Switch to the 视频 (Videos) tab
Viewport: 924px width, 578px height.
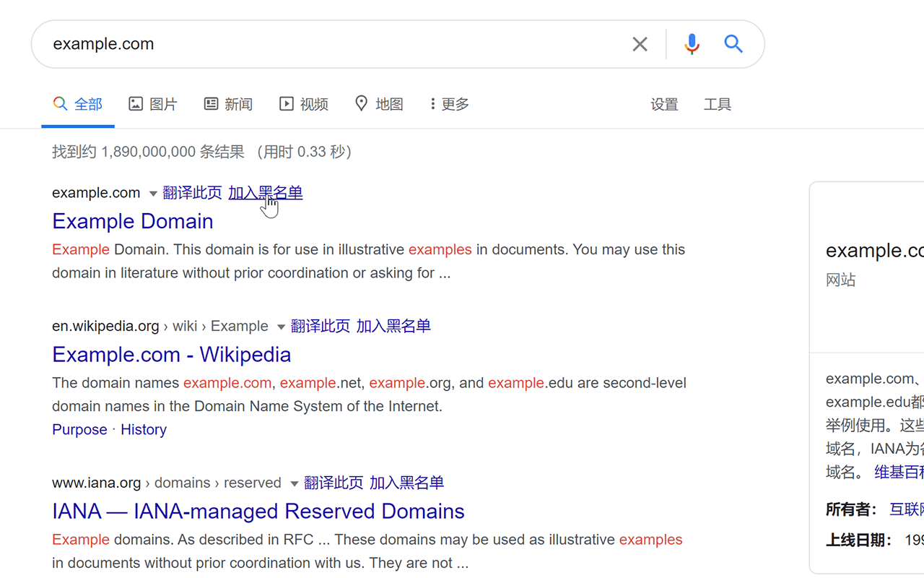[304, 104]
